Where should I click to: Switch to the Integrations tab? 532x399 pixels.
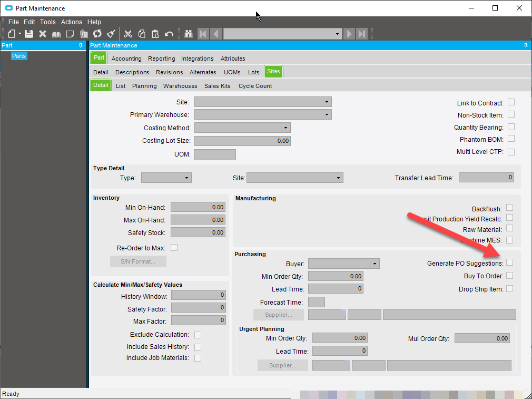[x=197, y=59]
